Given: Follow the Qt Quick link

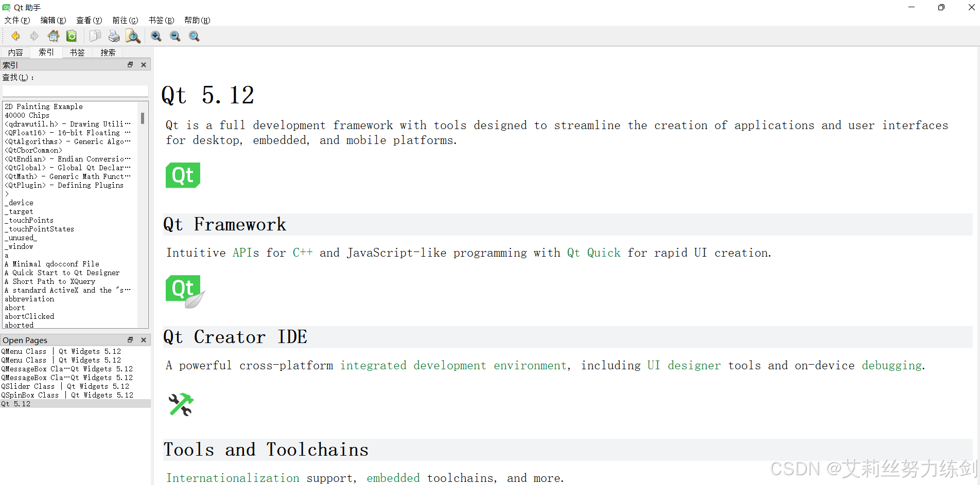Looking at the screenshot, I should [x=594, y=253].
